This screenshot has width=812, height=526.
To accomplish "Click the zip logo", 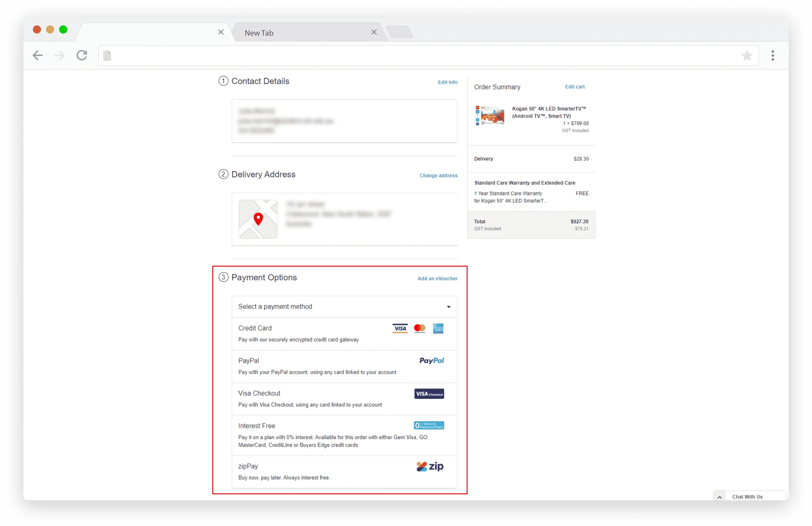I will 430,466.
